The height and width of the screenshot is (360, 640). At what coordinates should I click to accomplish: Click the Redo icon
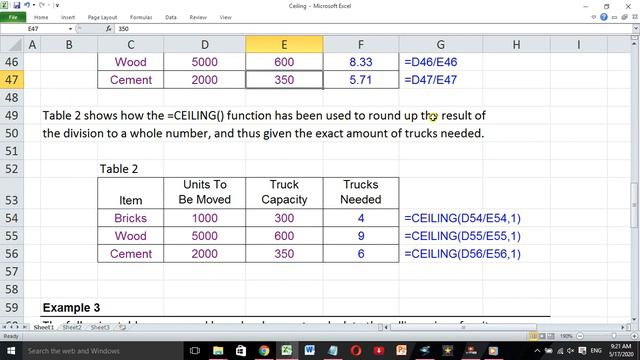tap(42, 5)
